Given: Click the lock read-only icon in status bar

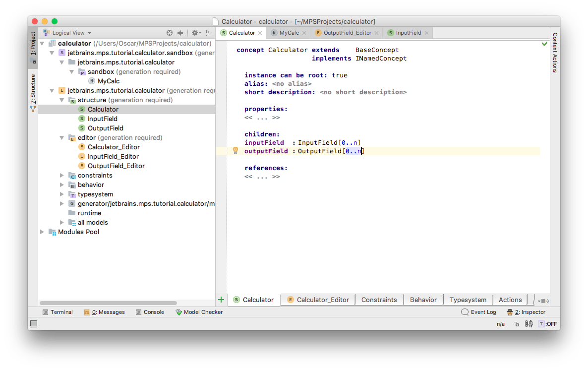Looking at the screenshot, I should (517, 324).
